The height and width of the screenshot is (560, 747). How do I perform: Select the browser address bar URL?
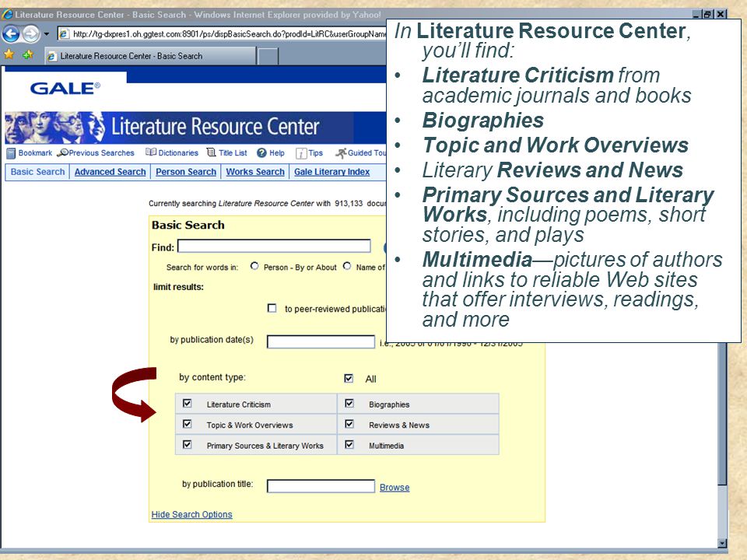point(229,33)
